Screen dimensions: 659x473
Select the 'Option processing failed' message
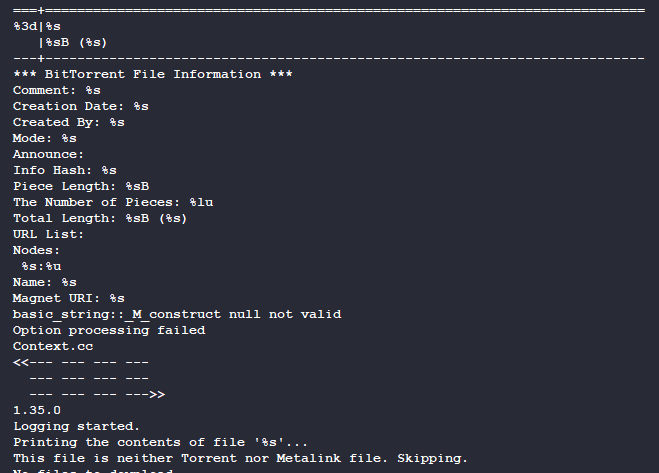coord(109,330)
